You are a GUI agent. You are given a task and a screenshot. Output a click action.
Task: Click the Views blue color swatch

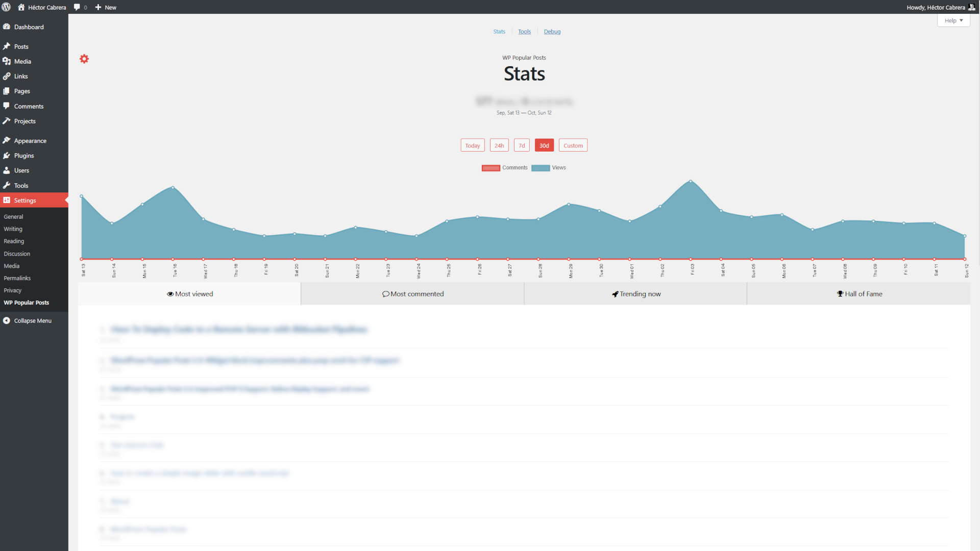click(540, 168)
